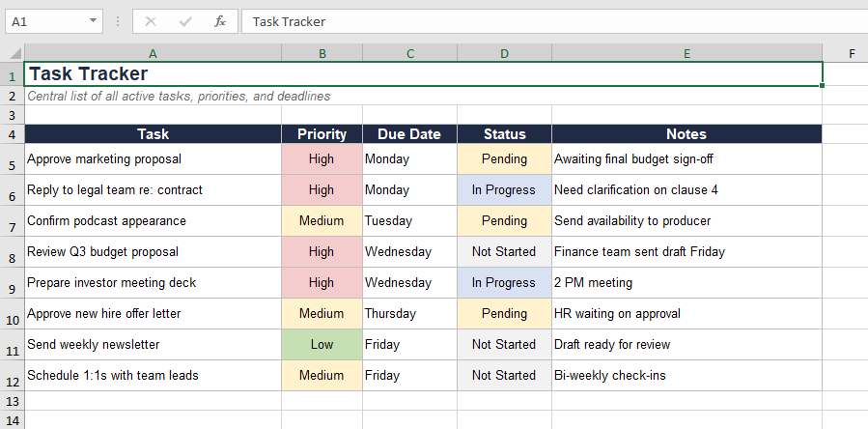Click Friday due date for weekly newsletter
This screenshot has width=868, height=429.
[410, 344]
